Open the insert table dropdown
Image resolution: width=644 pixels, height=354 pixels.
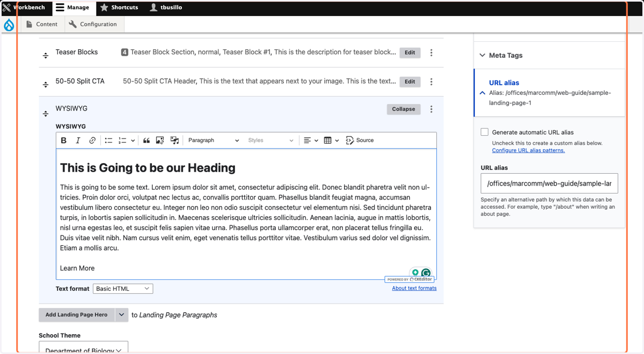coord(332,141)
